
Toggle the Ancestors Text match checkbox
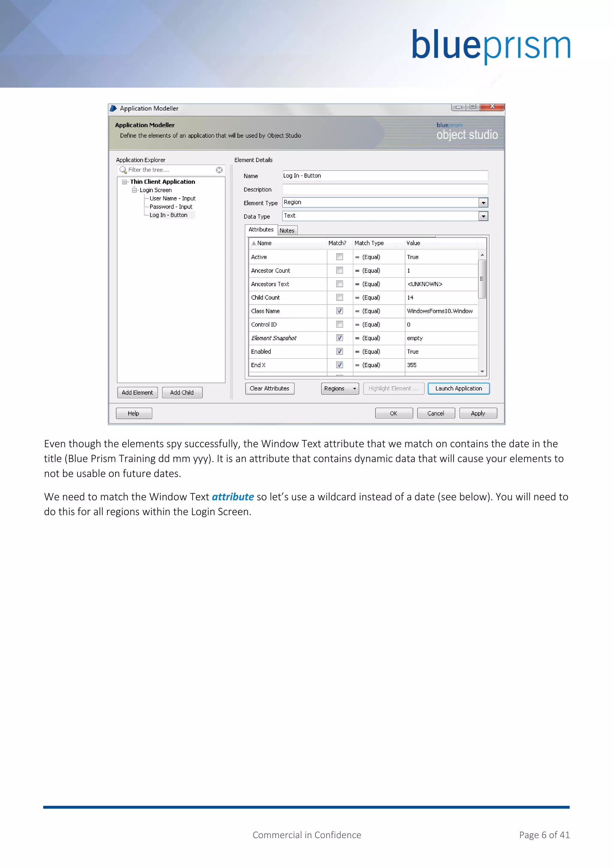339,284
